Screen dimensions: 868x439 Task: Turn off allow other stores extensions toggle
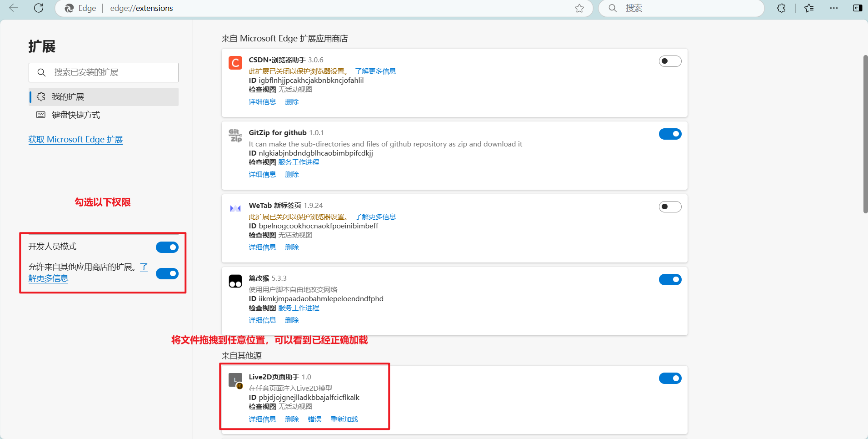(x=167, y=273)
